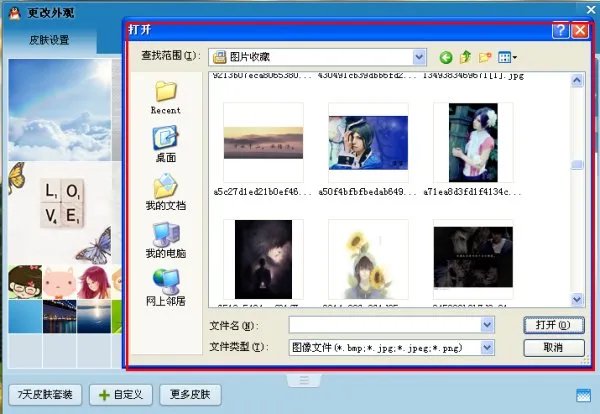Image resolution: width=600 pixels, height=414 pixels.
Task: Select thumbnail a5c27d1ed21b0ef46
Action: (263, 143)
